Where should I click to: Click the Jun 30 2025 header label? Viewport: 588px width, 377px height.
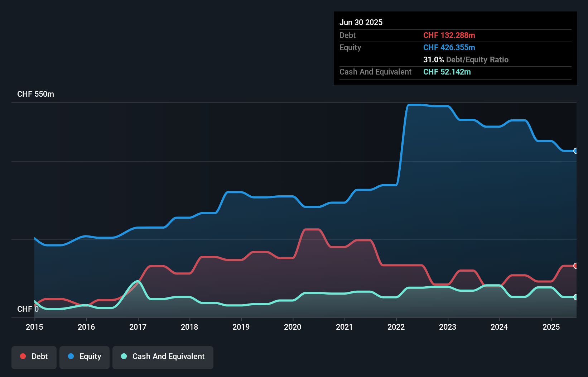pyautogui.click(x=361, y=22)
